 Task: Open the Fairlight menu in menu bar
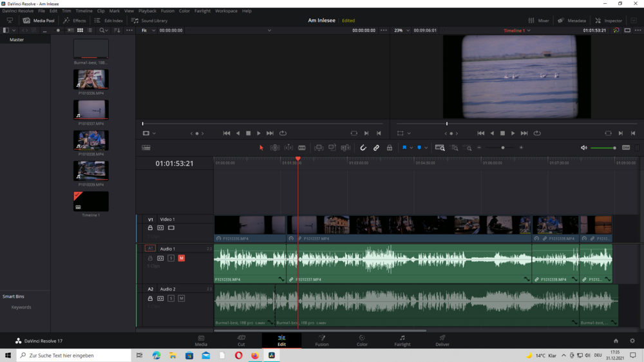click(202, 11)
